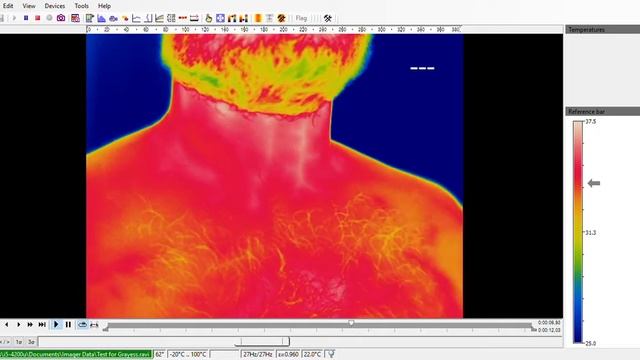Click the orange color bar icon

click(x=258, y=18)
